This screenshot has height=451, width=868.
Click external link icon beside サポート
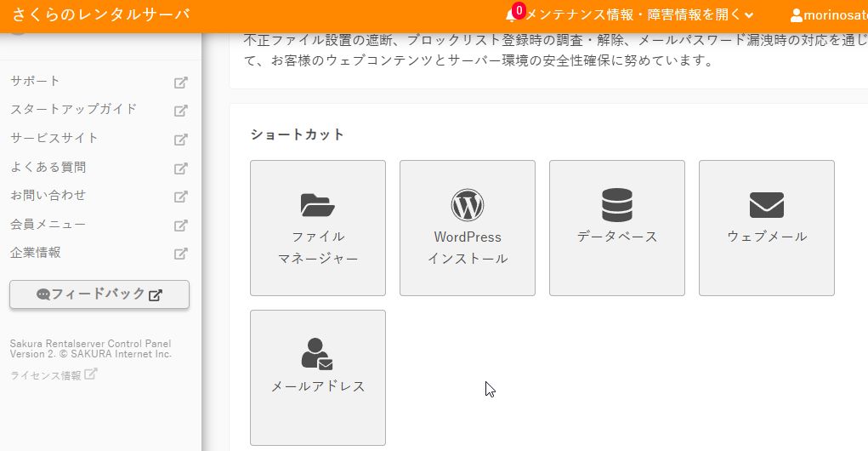[180, 83]
